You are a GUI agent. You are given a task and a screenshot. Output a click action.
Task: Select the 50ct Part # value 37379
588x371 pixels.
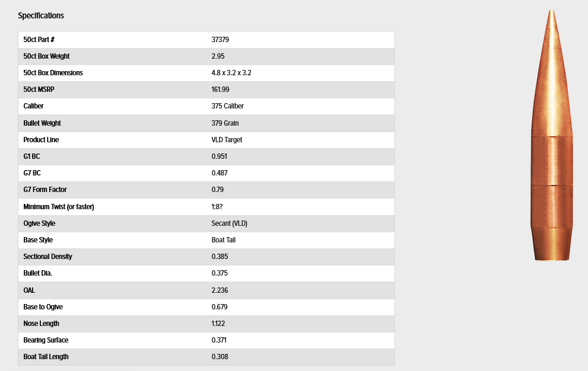[x=220, y=40]
